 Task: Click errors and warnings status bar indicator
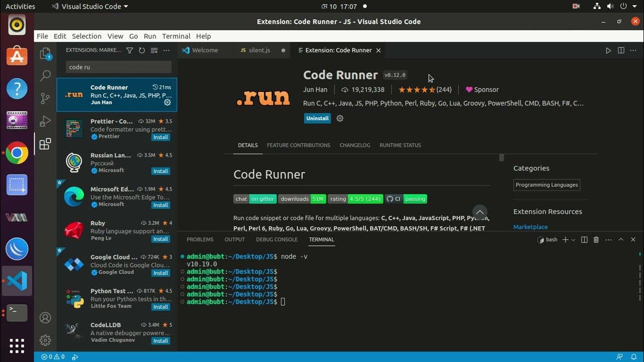(53, 357)
